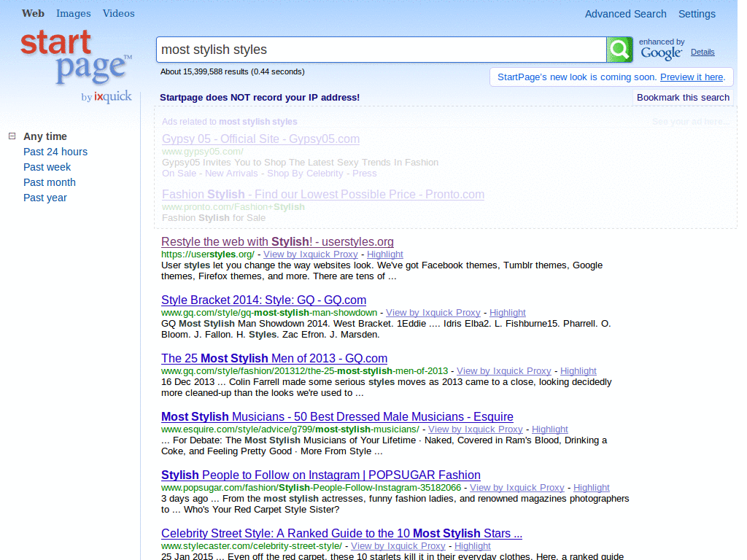Open The 25 Most Stylish Men result
747x560 pixels.
(x=274, y=359)
